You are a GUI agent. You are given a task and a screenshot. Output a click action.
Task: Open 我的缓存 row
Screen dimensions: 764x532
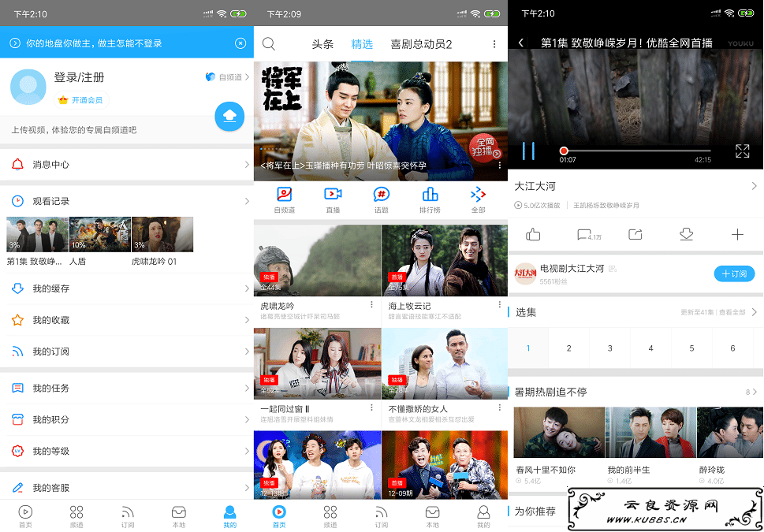pos(127,288)
